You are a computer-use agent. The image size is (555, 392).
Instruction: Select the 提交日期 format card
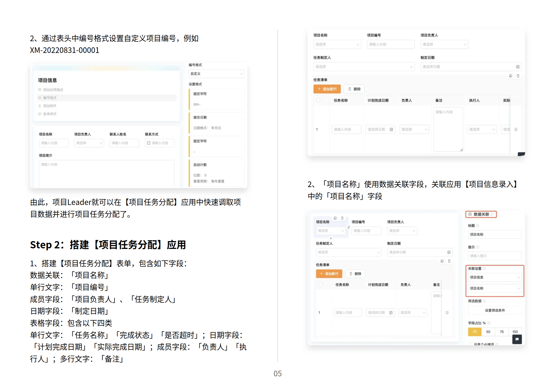click(x=217, y=123)
